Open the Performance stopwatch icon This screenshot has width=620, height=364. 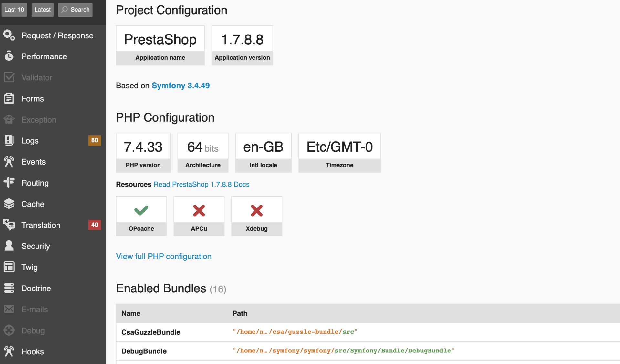coord(9,56)
